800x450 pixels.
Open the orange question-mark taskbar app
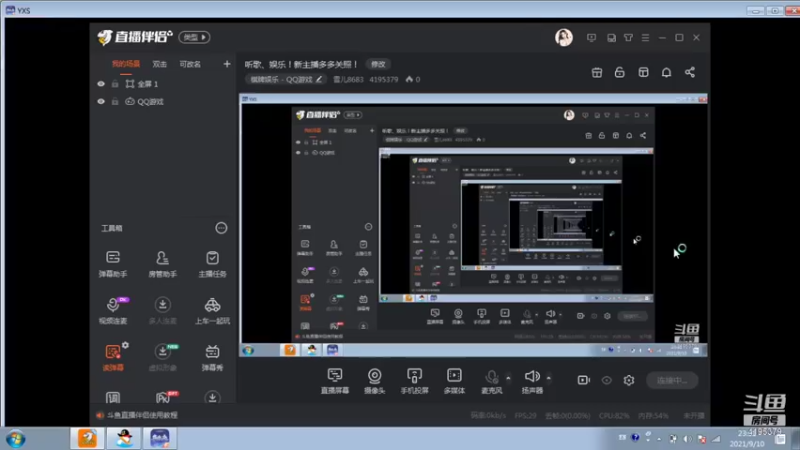[x=87, y=438]
